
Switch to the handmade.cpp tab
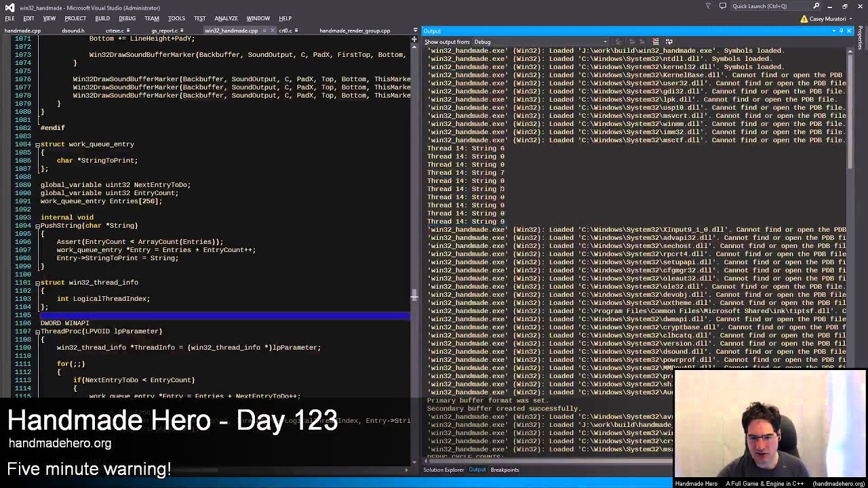22,30
